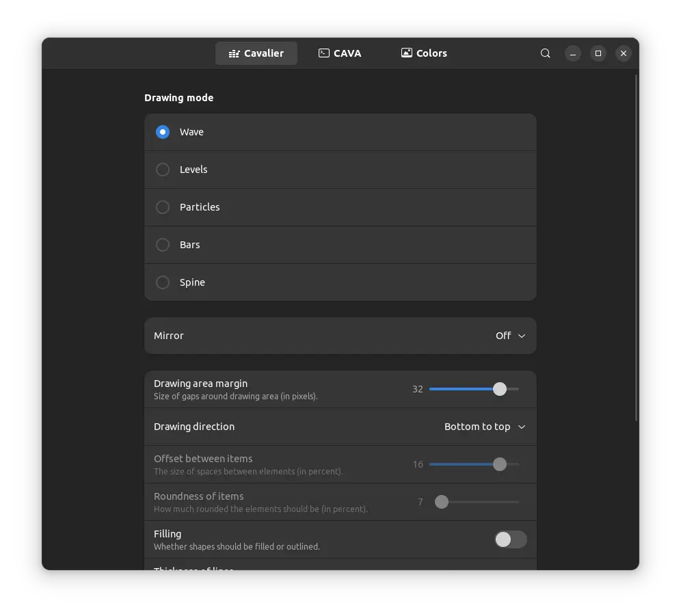The height and width of the screenshot is (616, 681).
Task: Open the search icon in header bar
Action: coord(545,53)
